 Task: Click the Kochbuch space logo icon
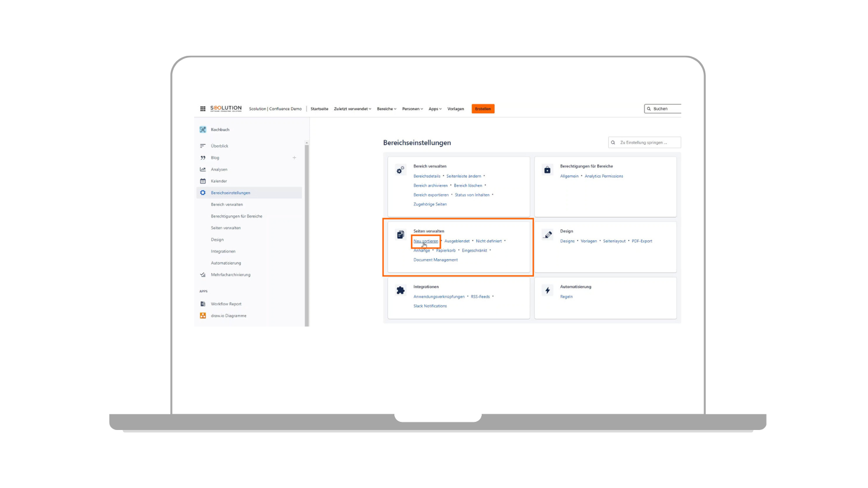coord(203,130)
